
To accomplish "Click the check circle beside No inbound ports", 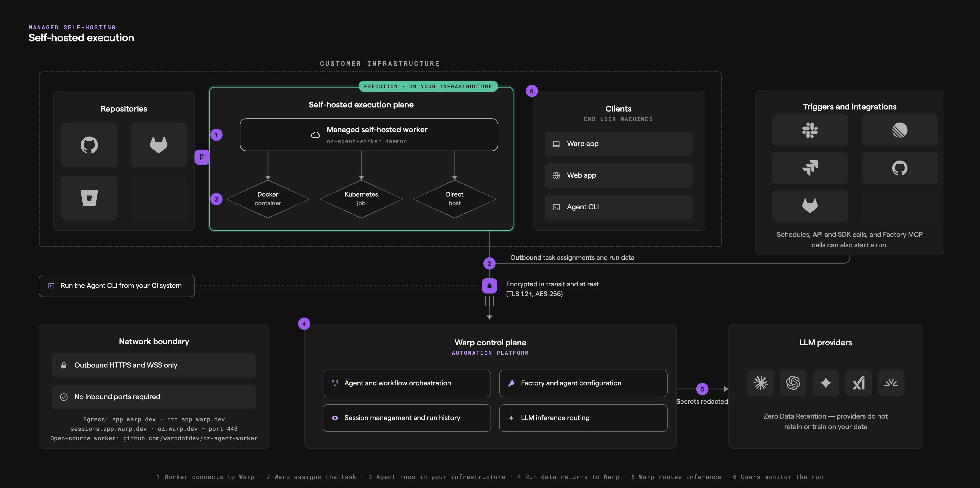I will click(64, 397).
